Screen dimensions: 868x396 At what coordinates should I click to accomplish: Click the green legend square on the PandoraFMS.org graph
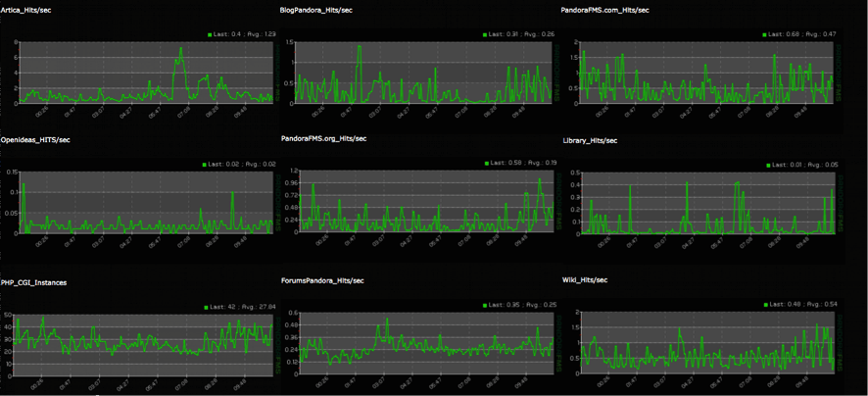tap(488, 163)
